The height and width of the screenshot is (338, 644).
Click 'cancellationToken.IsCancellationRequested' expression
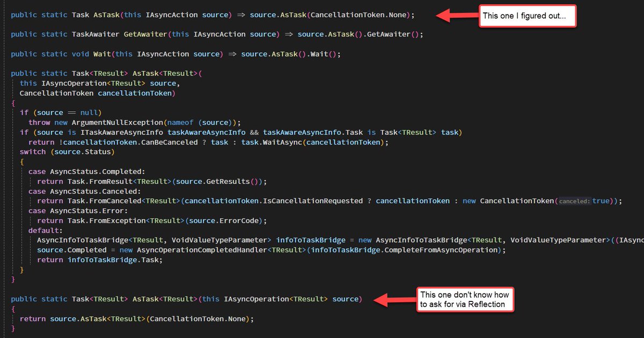pyautogui.click(x=274, y=201)
